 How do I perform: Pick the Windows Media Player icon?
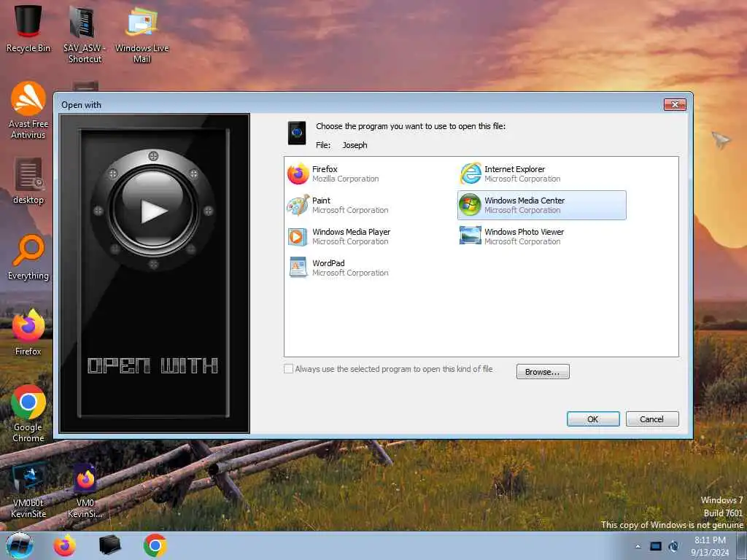(298, 237)
